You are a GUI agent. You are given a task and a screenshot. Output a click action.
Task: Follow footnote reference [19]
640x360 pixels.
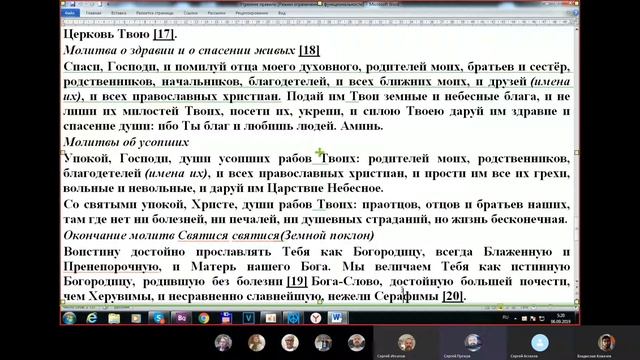(297, 281)
